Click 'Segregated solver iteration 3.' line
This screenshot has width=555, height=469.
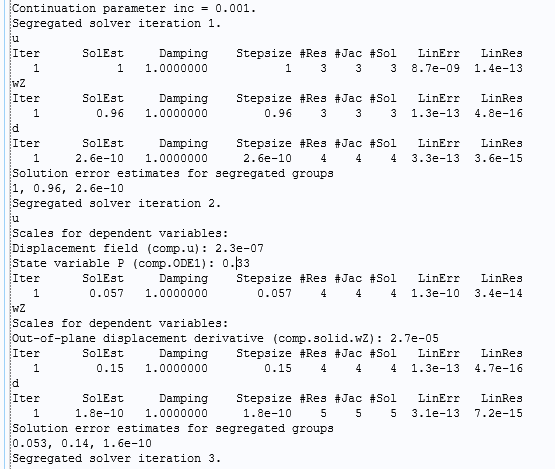point(116,458)
